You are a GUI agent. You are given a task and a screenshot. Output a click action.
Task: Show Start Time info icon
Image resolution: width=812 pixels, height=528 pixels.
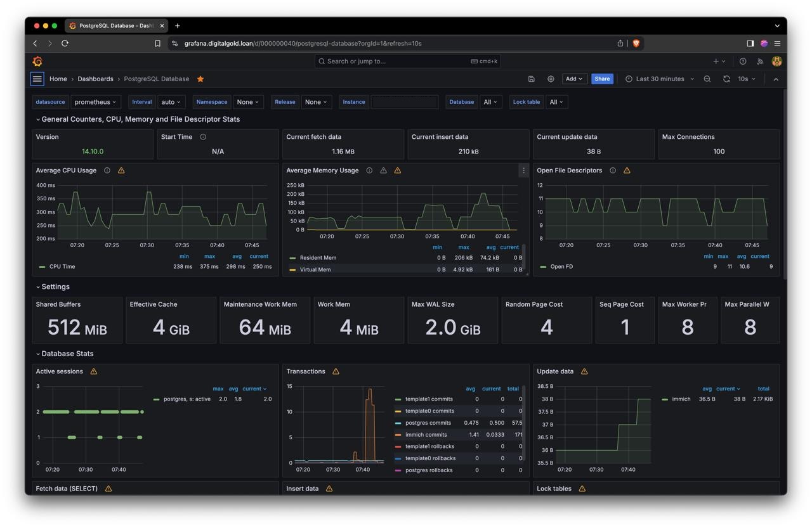pos(203,137)
